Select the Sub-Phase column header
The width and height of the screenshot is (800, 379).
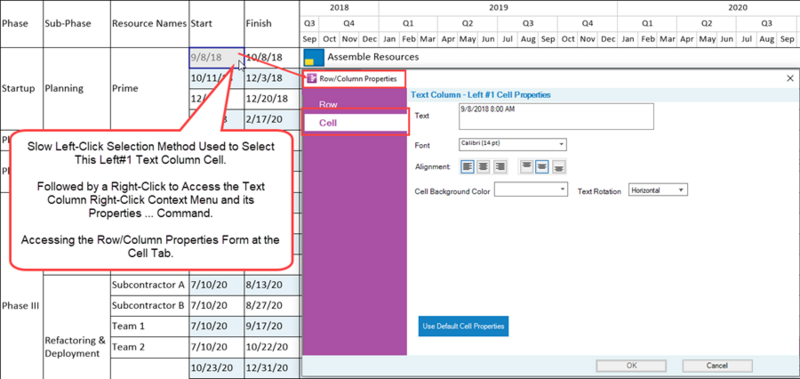(77, 23)
